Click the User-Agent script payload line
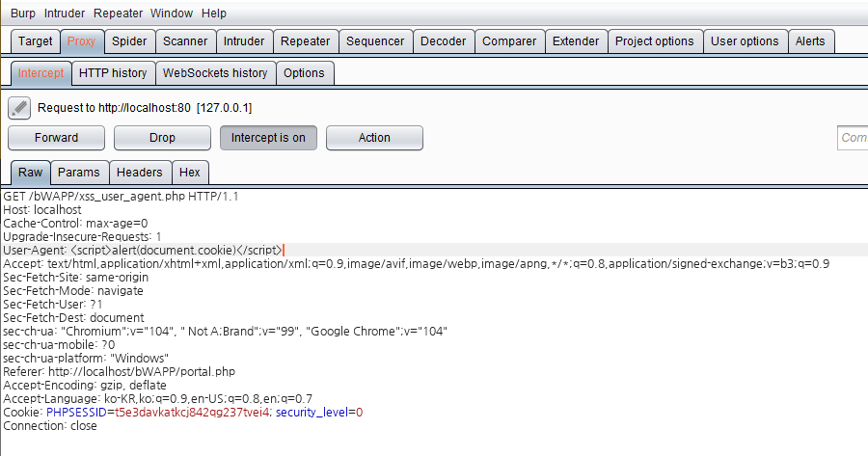Viewport: 868px width, 456px height. click(x=144, y=250)
